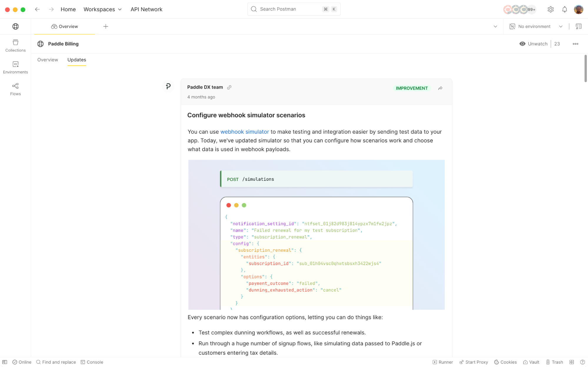Open the API Network menu item

click(x=146, y=9)
